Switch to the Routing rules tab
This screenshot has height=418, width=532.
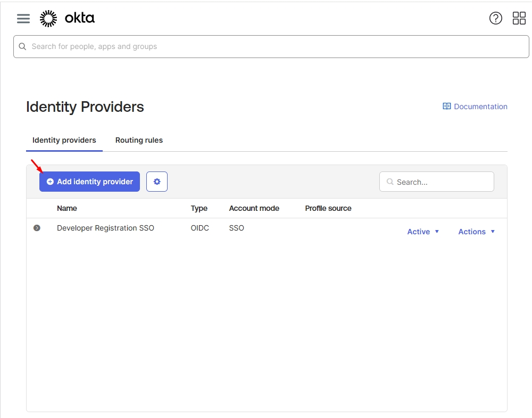pos(139,140)
